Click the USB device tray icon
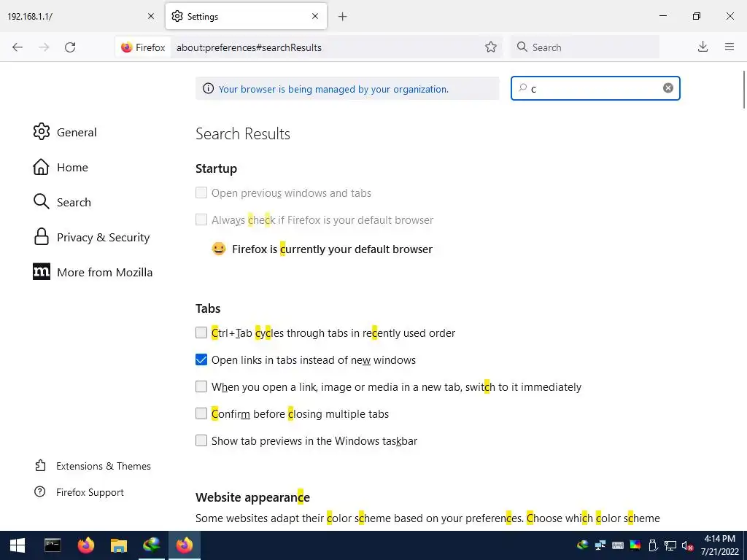 pyautogui.click(x=653, y=545)
